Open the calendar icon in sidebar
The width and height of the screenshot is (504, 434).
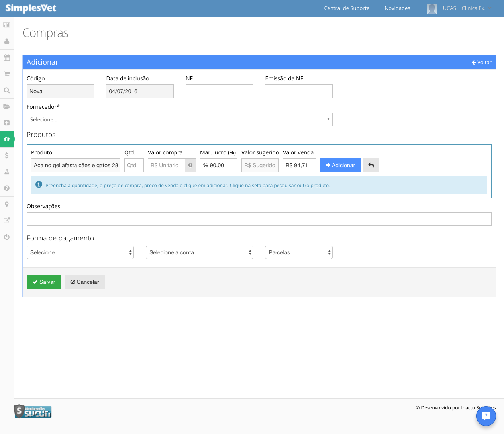coord(7,57)
